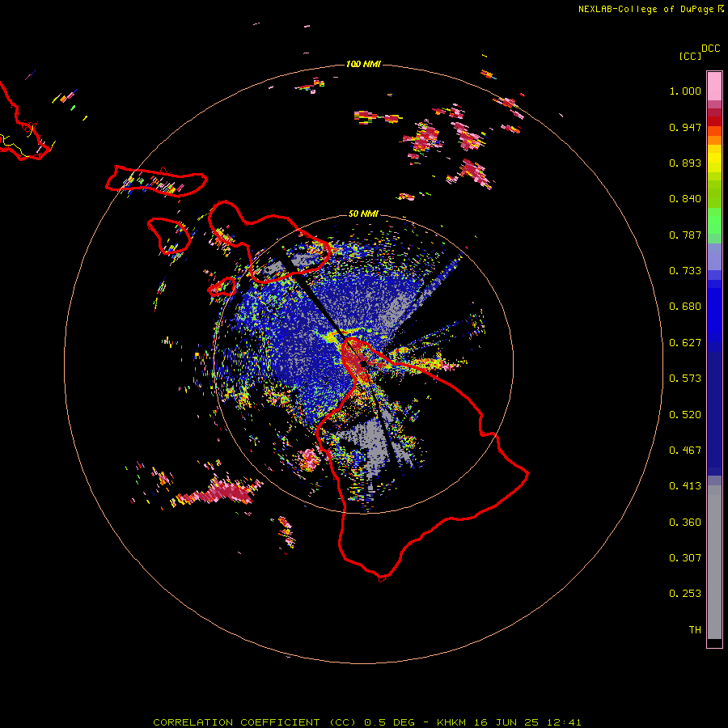Click the 0.947 scale value
The height and width of the screenshot is (728, 728).
click(685, 127)
